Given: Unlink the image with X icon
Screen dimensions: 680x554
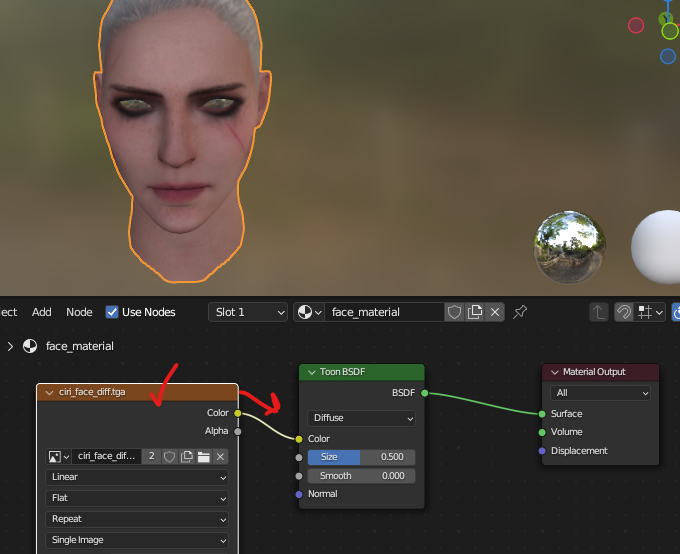Looking at the screenshot, I should (x=220, y=456).
